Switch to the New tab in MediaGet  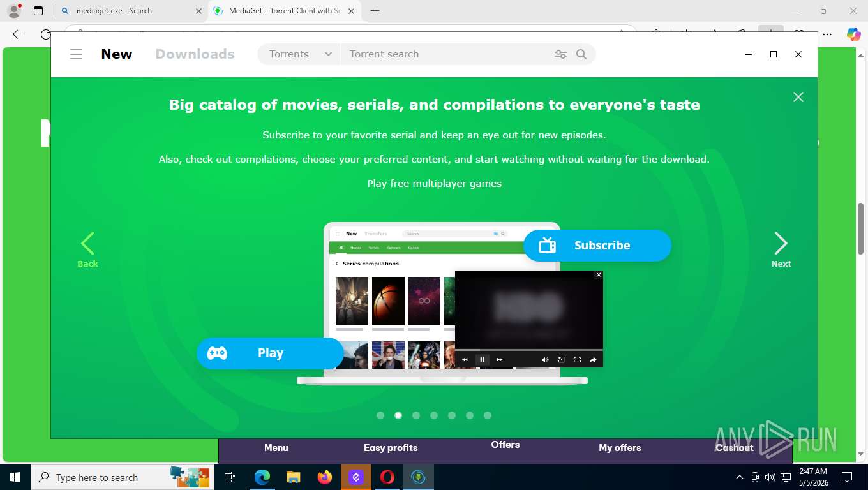pyautogui.click(x=117, y=54)
